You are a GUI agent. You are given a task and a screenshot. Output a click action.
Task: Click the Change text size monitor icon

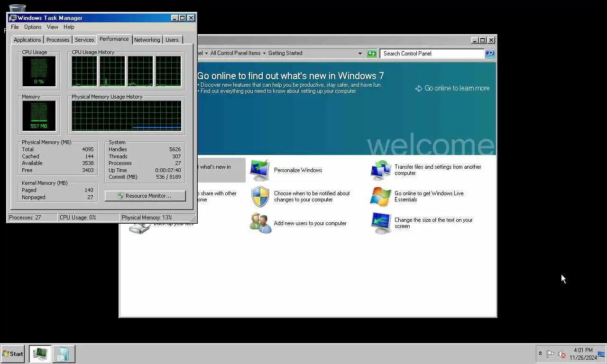point(381,223)
